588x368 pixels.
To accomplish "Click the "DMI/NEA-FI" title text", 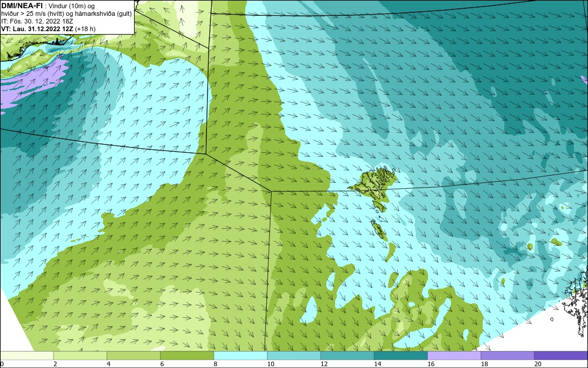I will click(x=22, y=6).
